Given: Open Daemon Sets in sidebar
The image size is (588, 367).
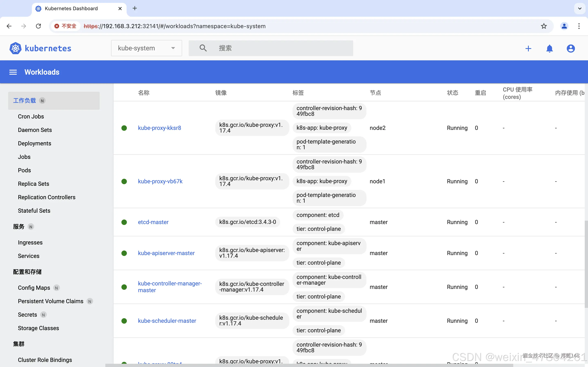Looking at the screenshot, I should [x=35, y=130].
